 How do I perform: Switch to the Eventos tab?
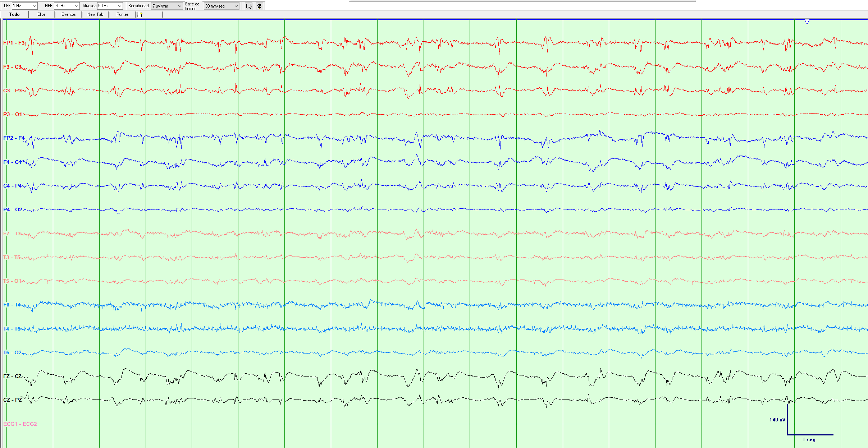pyautogui.click(x=68, y=14)
